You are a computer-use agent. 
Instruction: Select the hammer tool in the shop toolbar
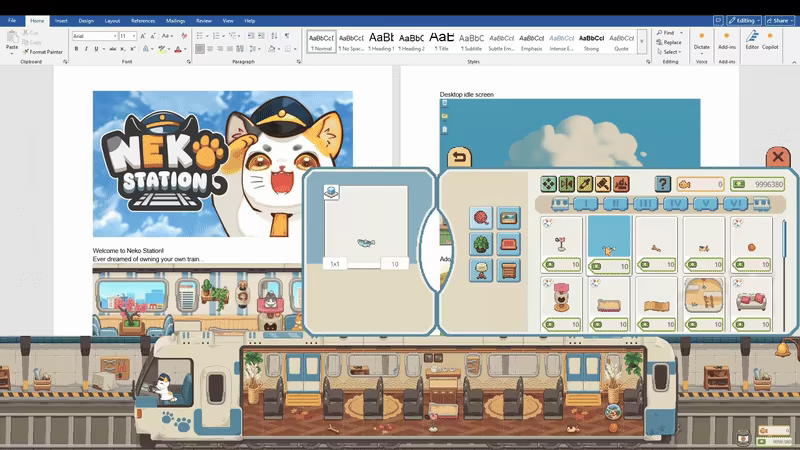[x=603, y=184]
